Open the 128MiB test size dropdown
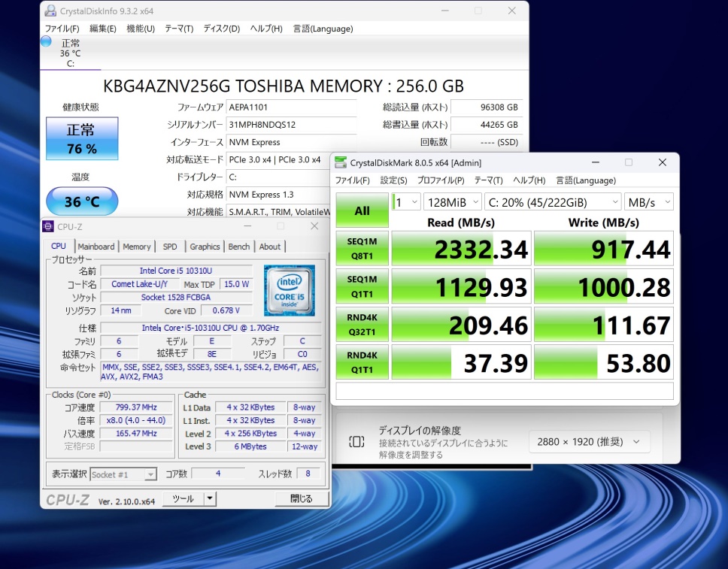The width and height of the screenshot is (728, 569). [x=453, y=202]
